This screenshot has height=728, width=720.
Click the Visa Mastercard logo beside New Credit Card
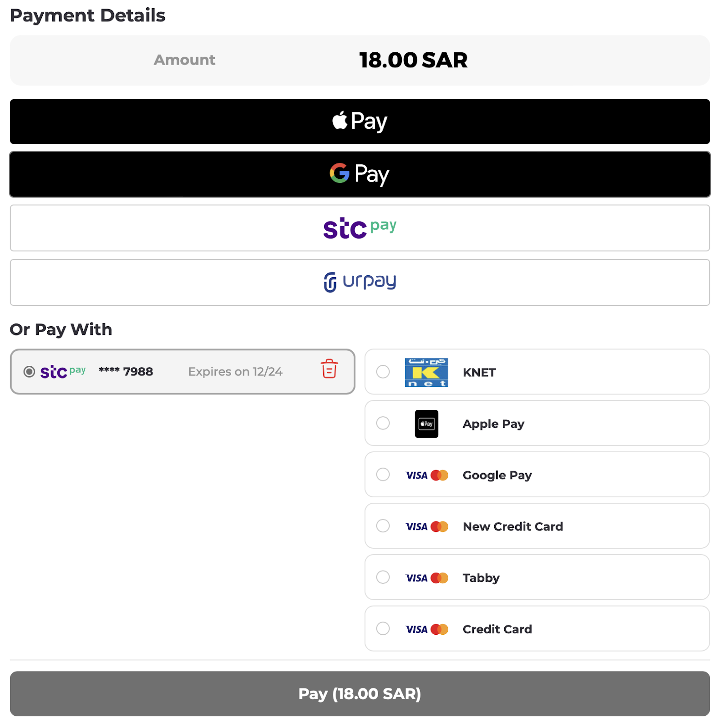pyautogui.click(x=426, y=526)
